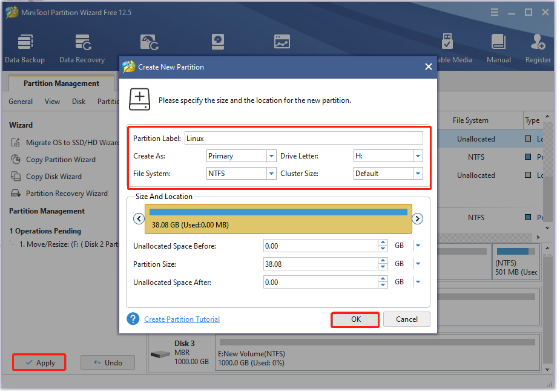Select E:New Volume(NTFS) partition on Disk 3

coord(378,353)
